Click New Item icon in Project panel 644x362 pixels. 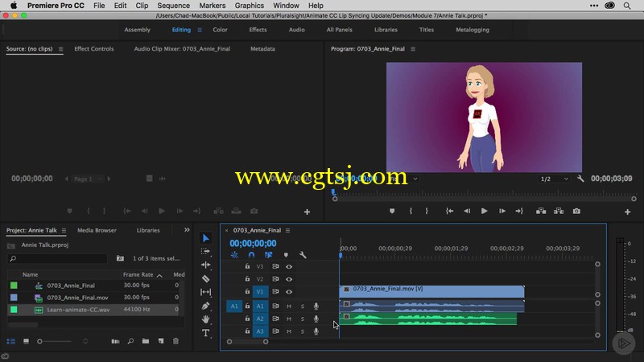160,341
